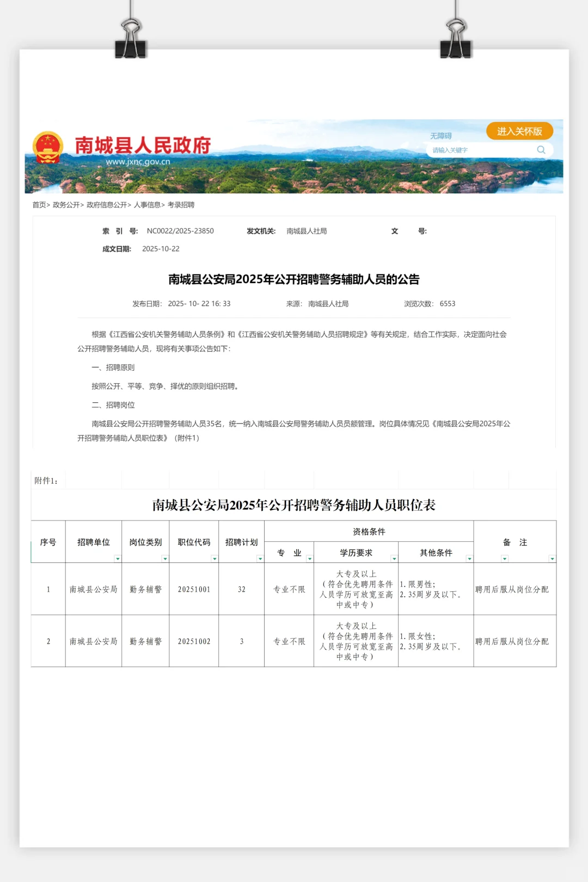Click the www.jxnc.gov.cn URL text
Viewport: 588px width, 882px height.
pyautogui.click(x=138, y=162)
